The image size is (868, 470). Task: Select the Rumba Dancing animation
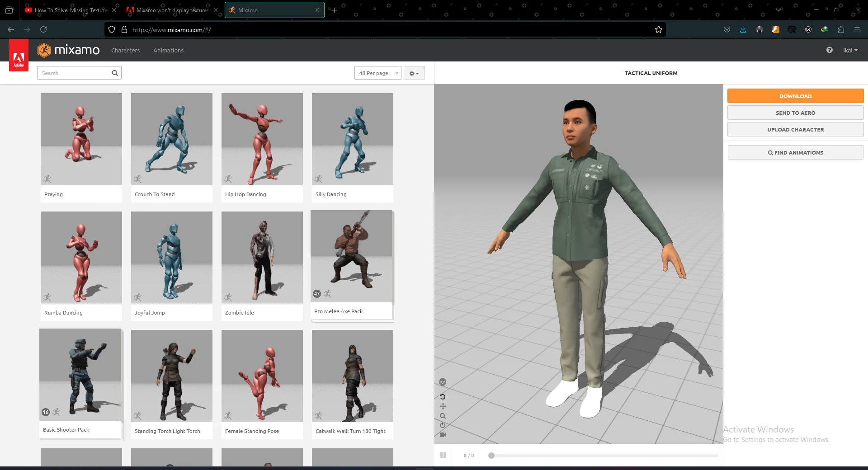pyautogui.click(x=81, y=266)
